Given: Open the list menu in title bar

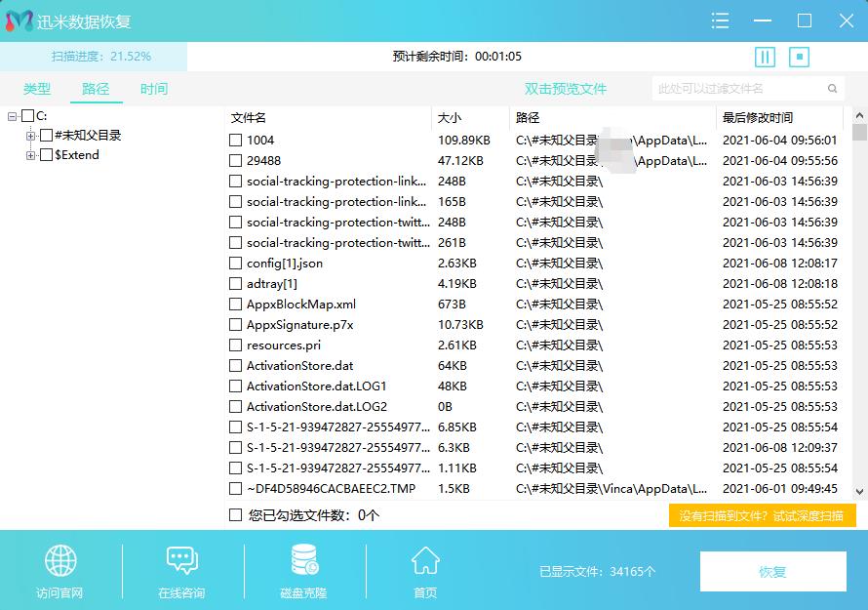Looking at the screenshot, I should coord(720,20).
